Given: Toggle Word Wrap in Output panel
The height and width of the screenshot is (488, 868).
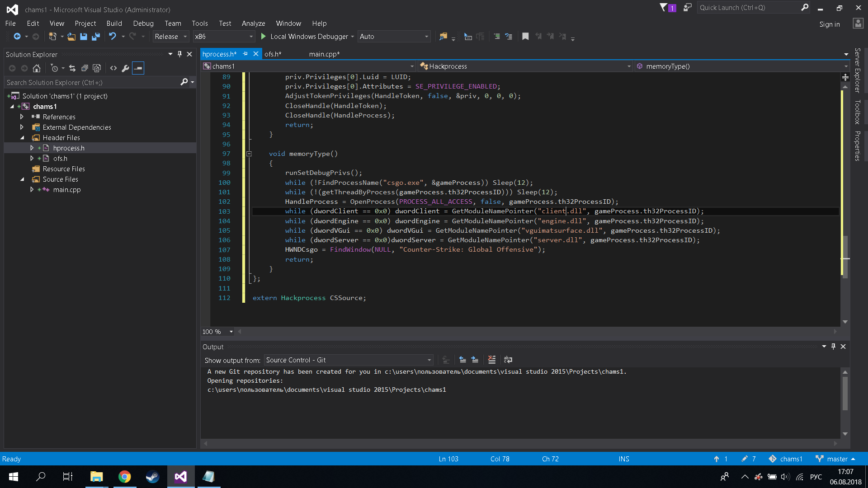Looking at the screenshot, I should click(x=508, y=360).
